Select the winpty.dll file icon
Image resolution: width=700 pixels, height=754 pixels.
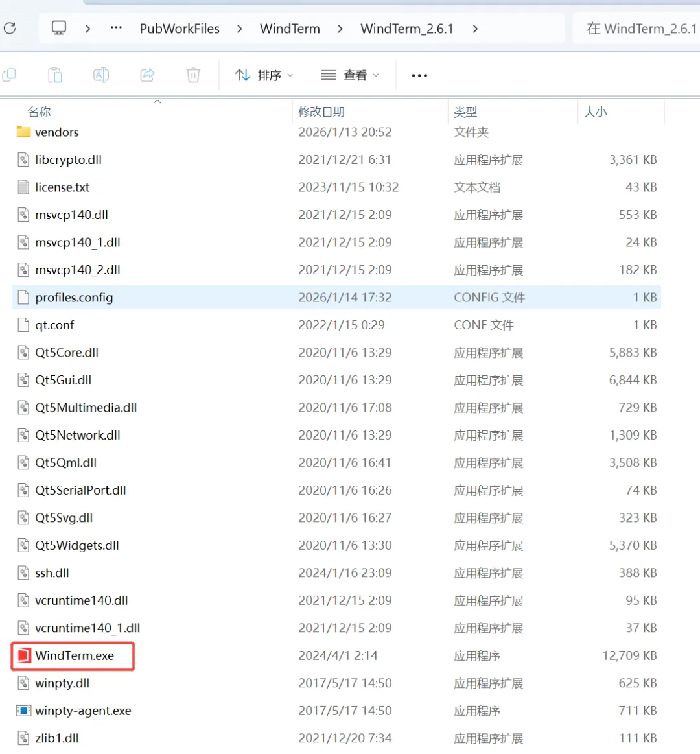tap(23, 683)
